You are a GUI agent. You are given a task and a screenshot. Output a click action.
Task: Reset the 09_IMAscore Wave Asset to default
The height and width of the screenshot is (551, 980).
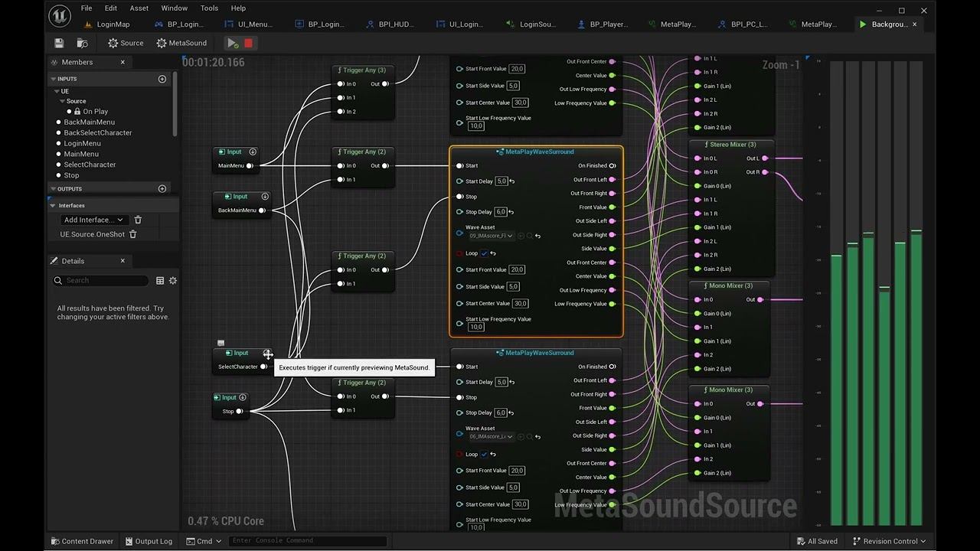[537, 236]
